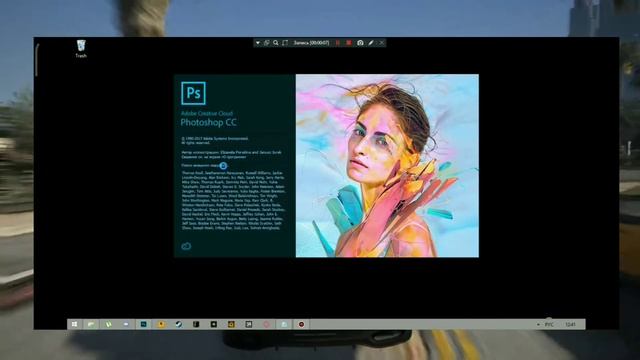Open the Photoshop taskbar icon

tap(144, 324)
